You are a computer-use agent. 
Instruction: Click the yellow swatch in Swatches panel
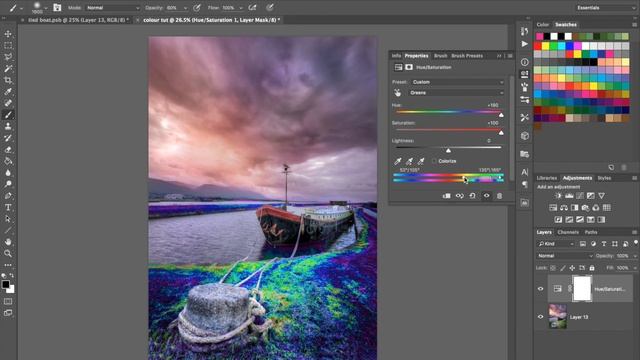pos(546,46)
